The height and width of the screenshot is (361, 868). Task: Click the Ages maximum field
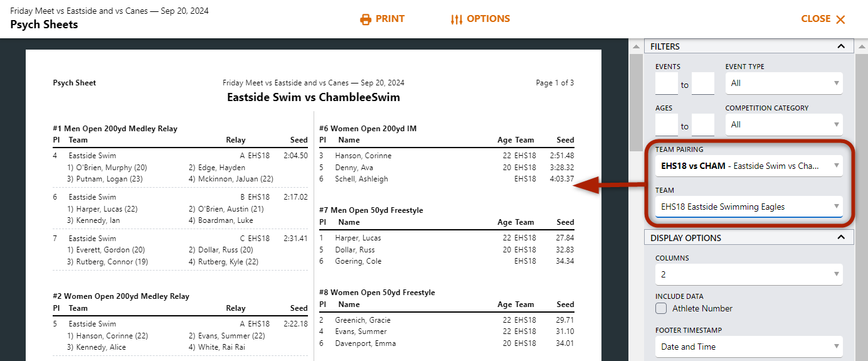(x=702, y=125)
